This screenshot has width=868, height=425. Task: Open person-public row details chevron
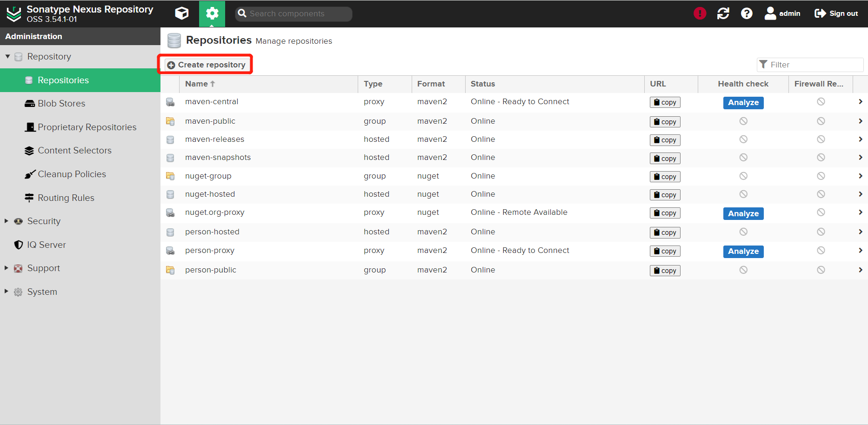coord(861,270)
